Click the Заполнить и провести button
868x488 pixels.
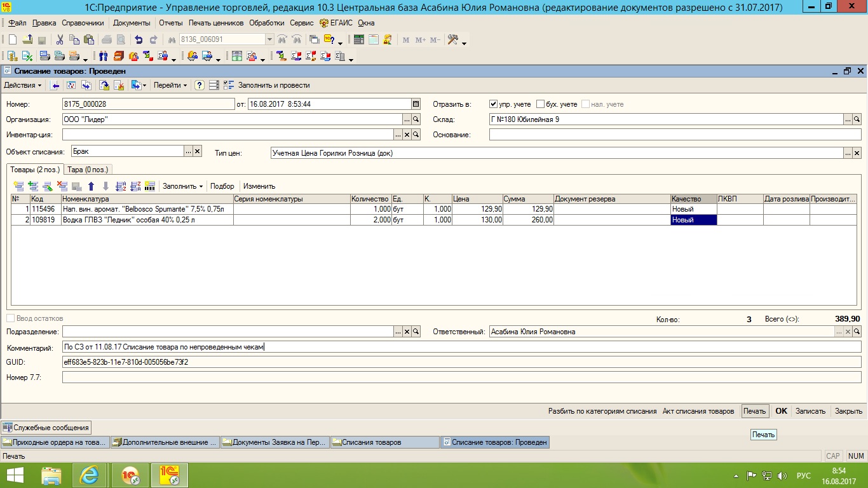click(x=274, y=85)
